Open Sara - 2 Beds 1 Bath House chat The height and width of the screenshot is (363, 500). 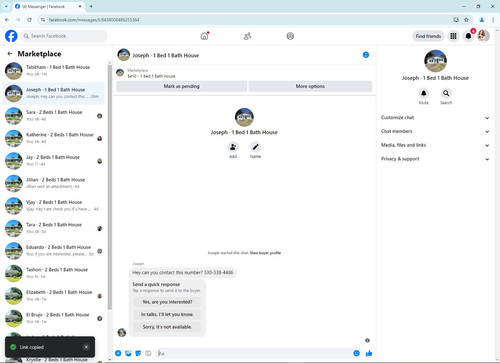point(54,116)
